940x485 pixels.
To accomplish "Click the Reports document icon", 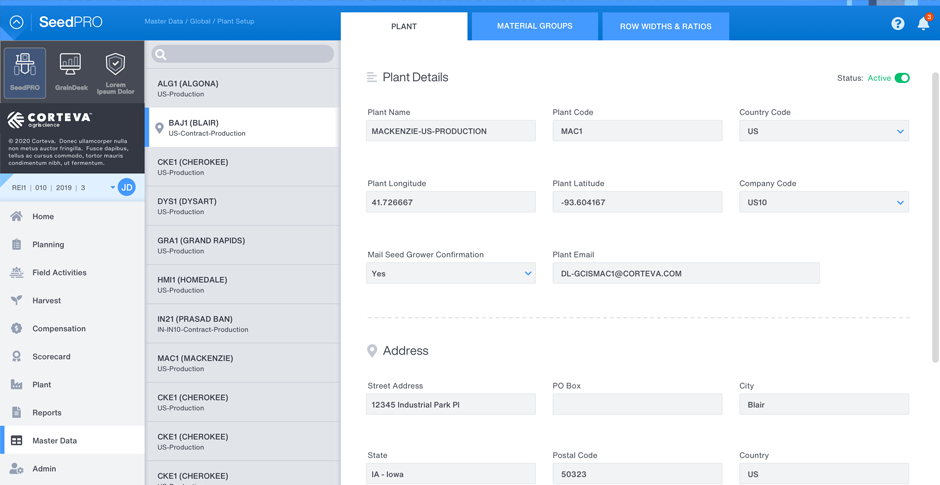I will (x=16, y=412).
